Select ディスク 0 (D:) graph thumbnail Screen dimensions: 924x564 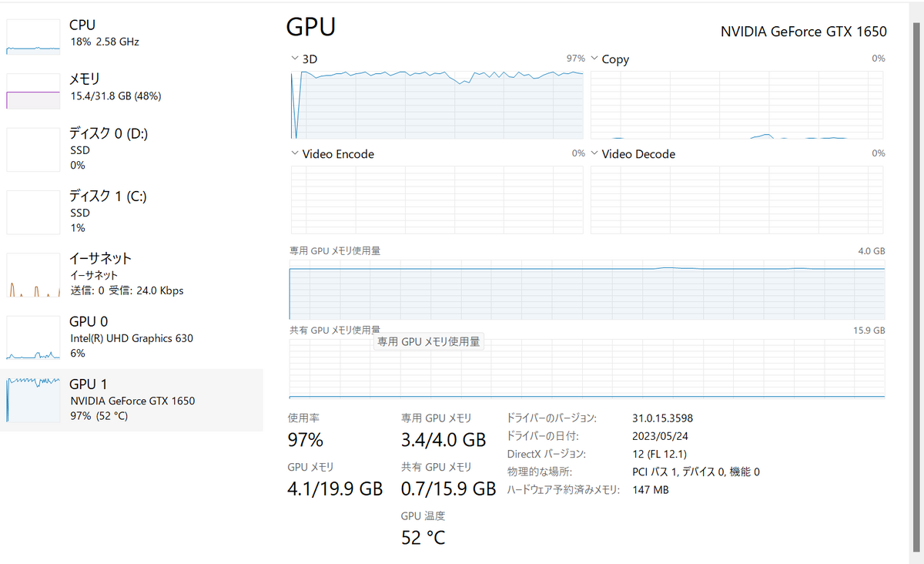coord(33,149)
